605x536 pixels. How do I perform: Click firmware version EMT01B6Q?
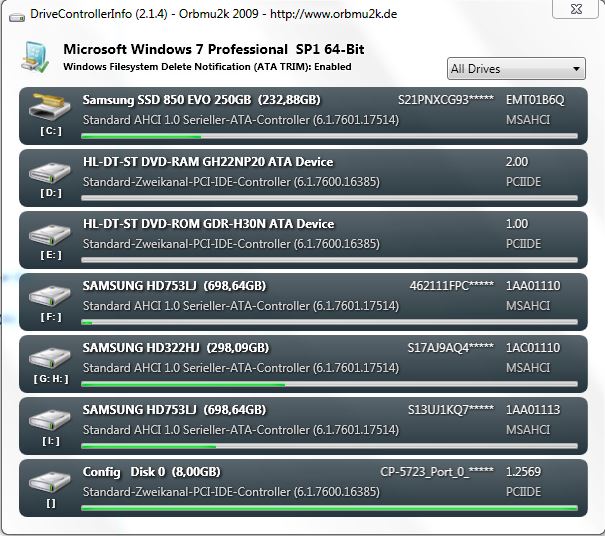point(535,100)
